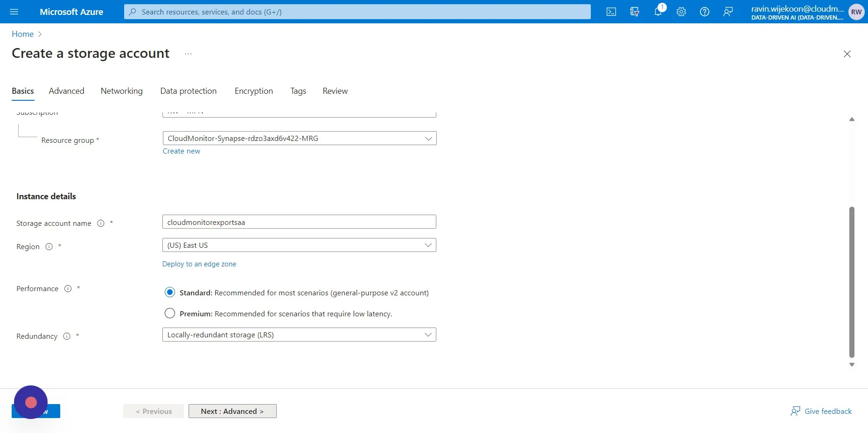Screen dimensions: 868x433
Task: Click the red record button overlay
Action: 31,402
